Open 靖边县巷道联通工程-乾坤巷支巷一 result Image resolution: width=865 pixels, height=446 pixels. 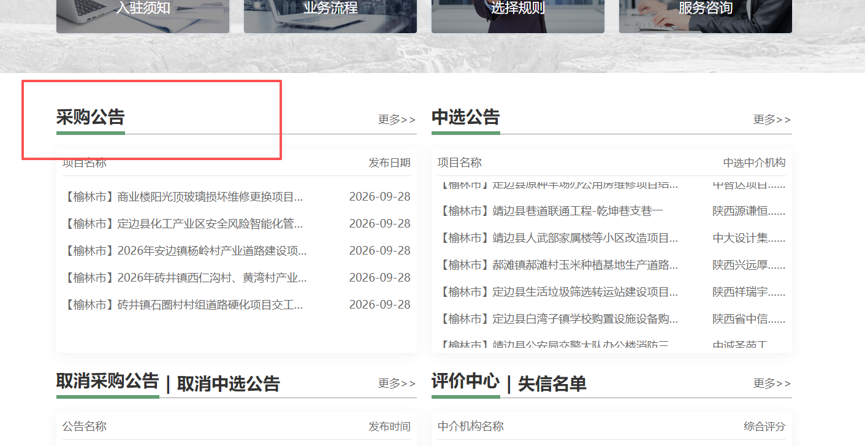click(x=551, y=211)
